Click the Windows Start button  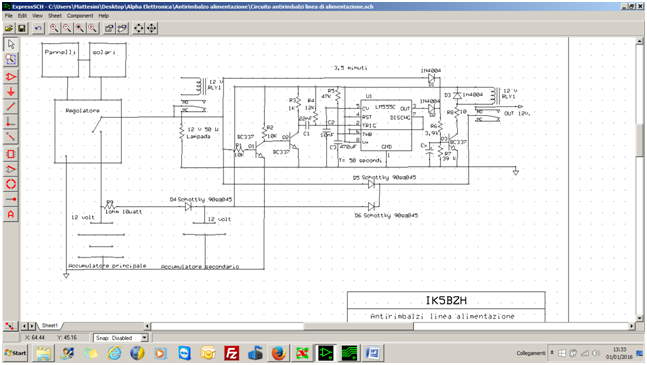(x=15, y=353)
